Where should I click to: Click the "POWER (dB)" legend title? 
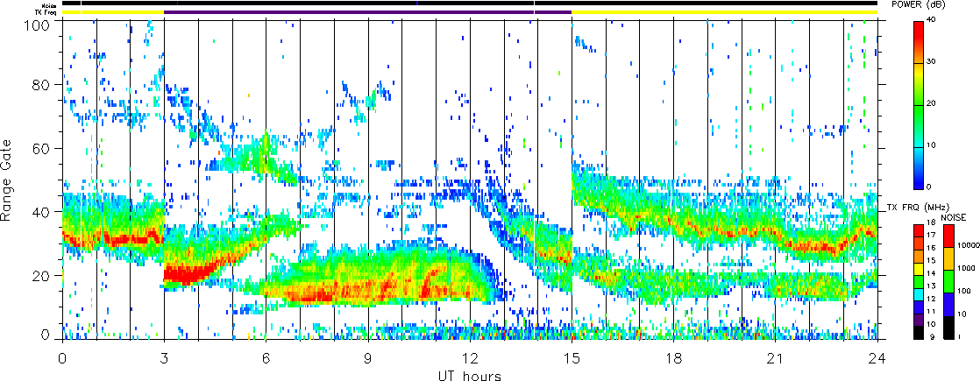(x=919, y=5)
